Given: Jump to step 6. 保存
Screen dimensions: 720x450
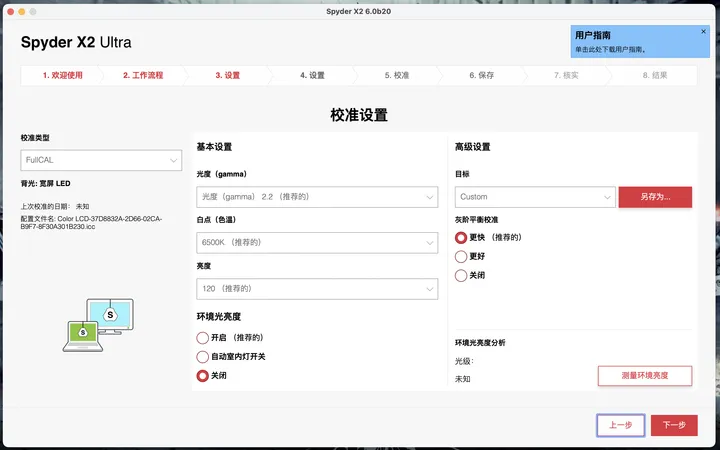Looking at the screenshot, I should coord(481,75).
